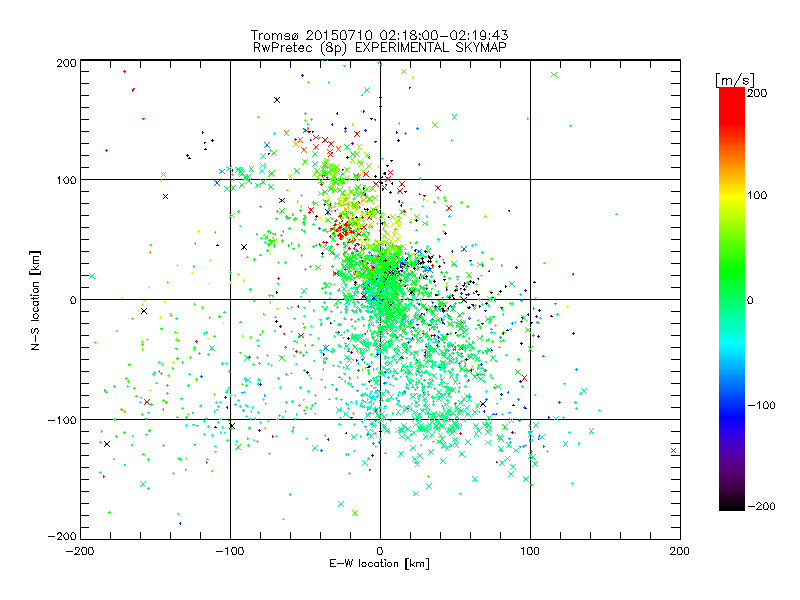Click the x-axis '-200' tick label
800x600 pixels.
click(x=80, y=551)
